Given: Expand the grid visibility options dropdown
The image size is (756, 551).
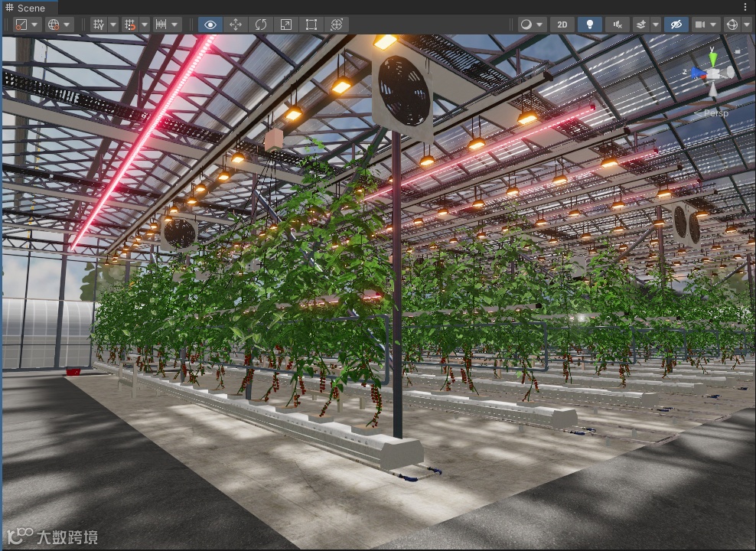Looking at the screenshot, I should coord(113,24).
